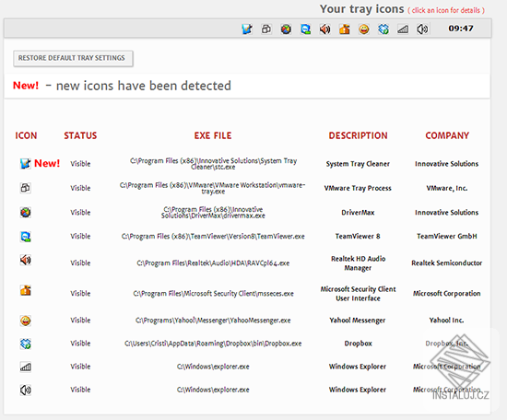Viewport: 507px width, 420px height.
Task: Select the Yahoo Messenger icon in the list
Action: coord(26,321)
